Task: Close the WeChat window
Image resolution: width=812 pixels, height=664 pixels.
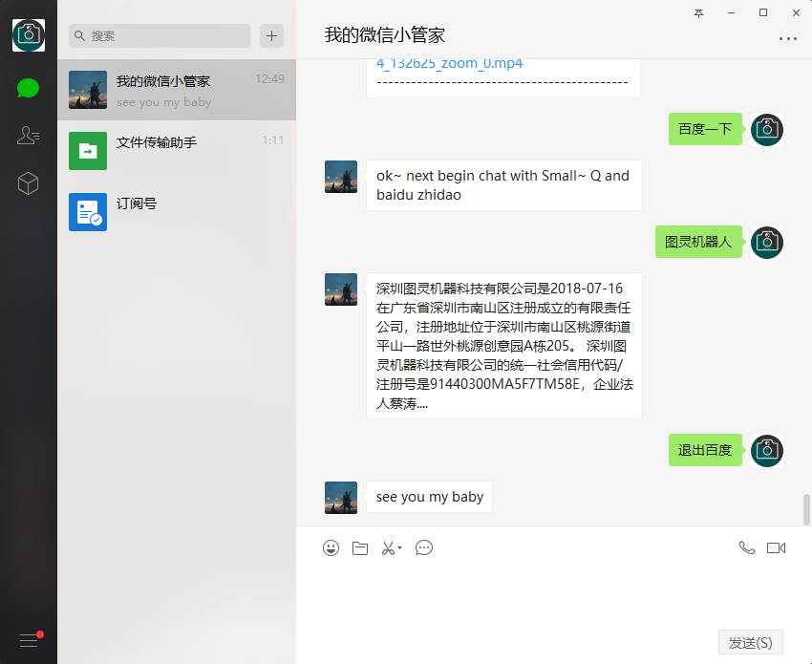Action: 796,13
